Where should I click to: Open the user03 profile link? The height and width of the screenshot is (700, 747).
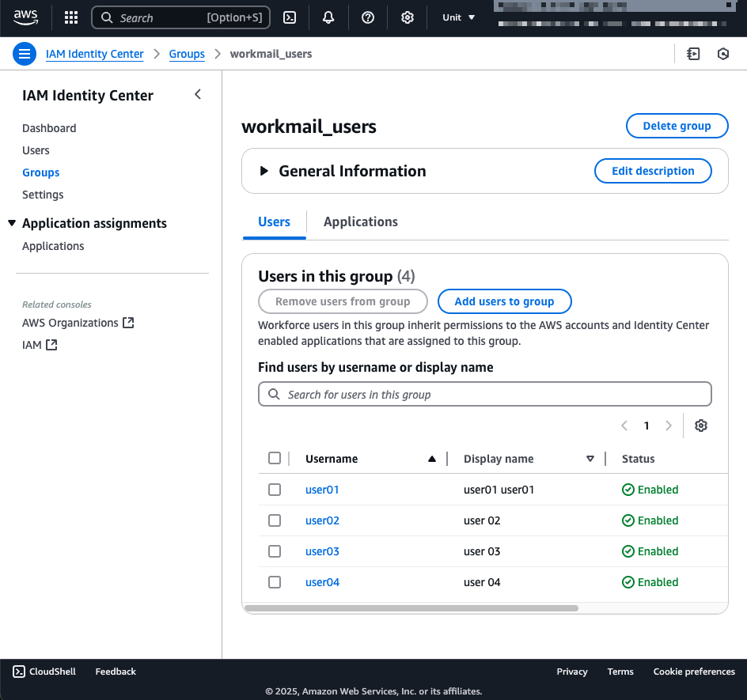[322, 551]
